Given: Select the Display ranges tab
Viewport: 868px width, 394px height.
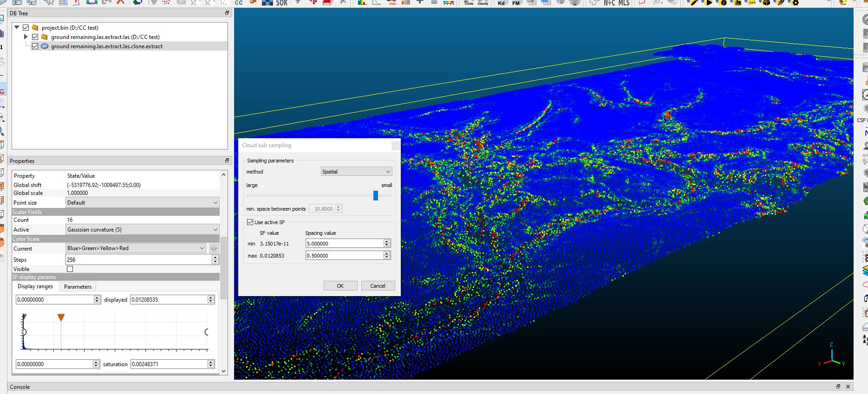Looking at the screenshot, I should 35,286.
